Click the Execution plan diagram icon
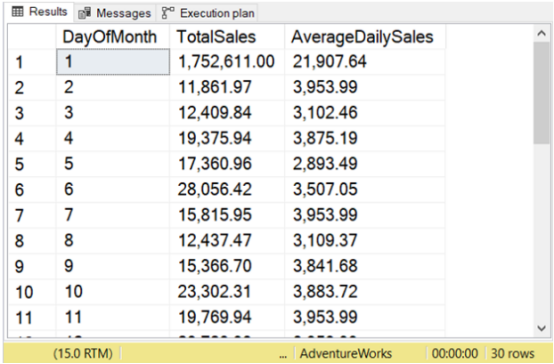The width and height of the screenshot is (554, 364). pos(168,13)
